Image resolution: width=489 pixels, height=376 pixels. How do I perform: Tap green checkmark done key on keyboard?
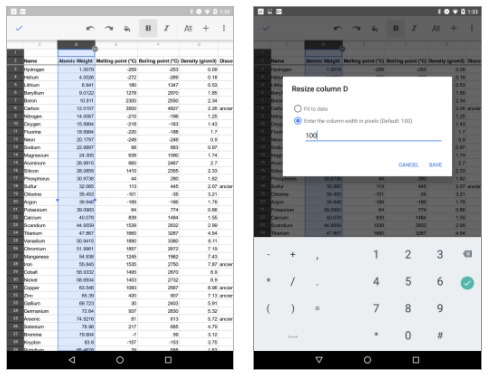click(x=467, y=283)
